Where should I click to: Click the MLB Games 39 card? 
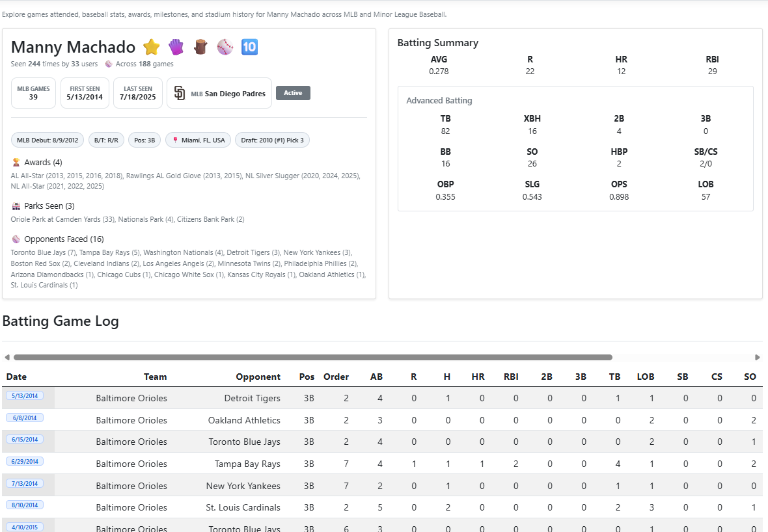[33, 93]
